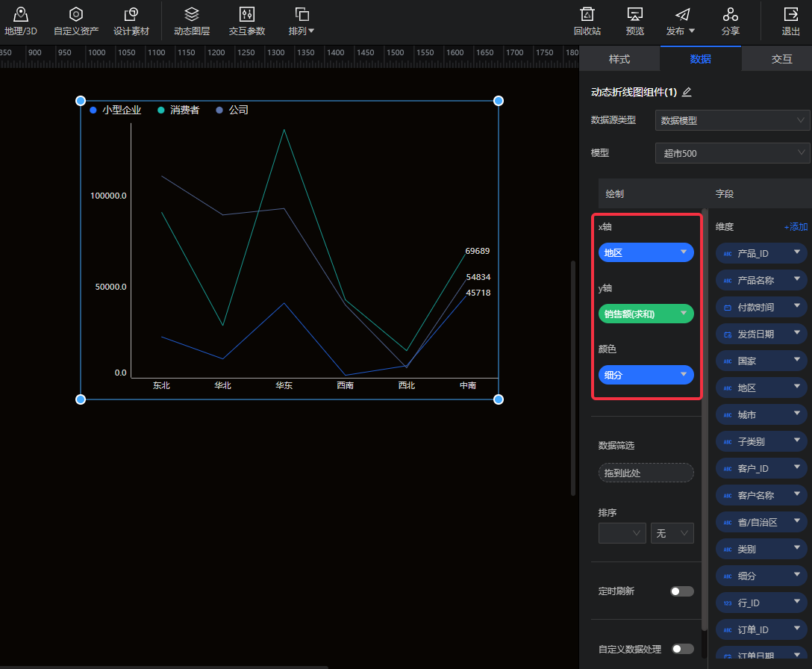
Task: Click the 预览 preview icon
Action: tap(635, 15)
